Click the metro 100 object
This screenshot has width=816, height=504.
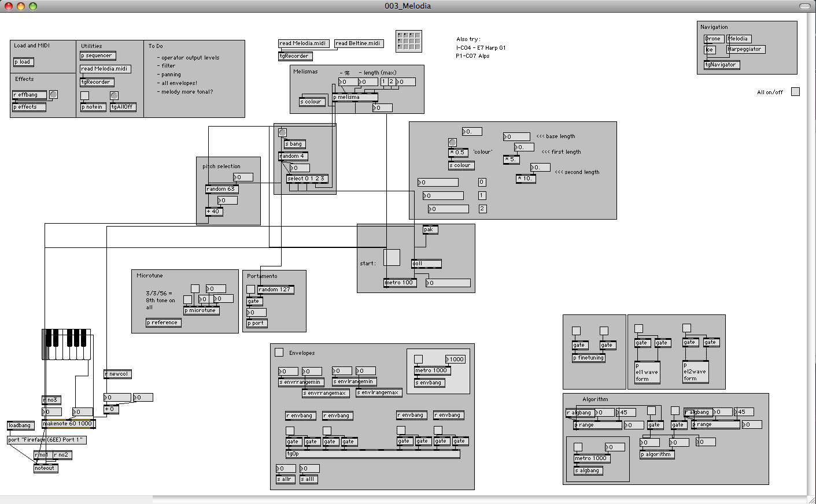pos(399,283)
